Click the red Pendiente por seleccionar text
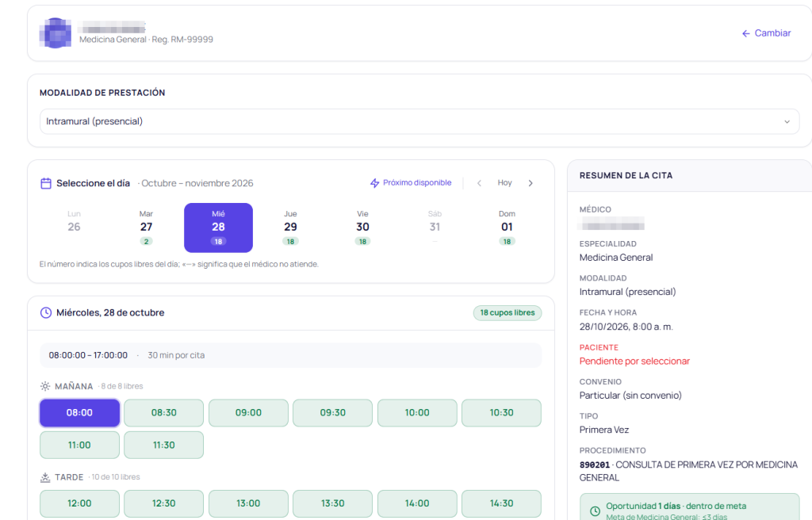The image size is (812, 520). [634, 361]
